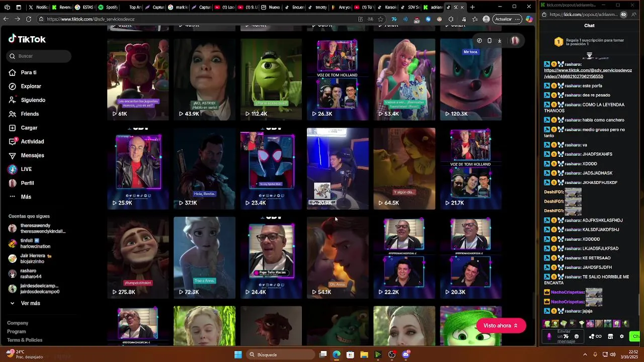Click the Visto ahora button
This screenshot has width=644, height=362.
tap(501, 326)
